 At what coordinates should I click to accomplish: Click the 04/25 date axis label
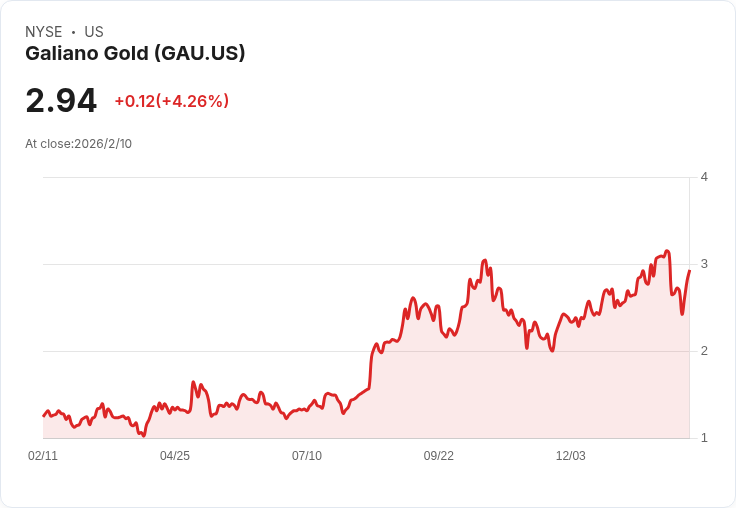coord(175,456)
